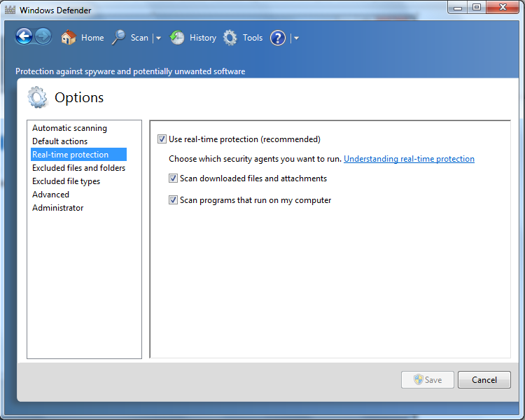525x420 pixels.
Task: Click the Cancel button
Action: [x=484, y=379]
